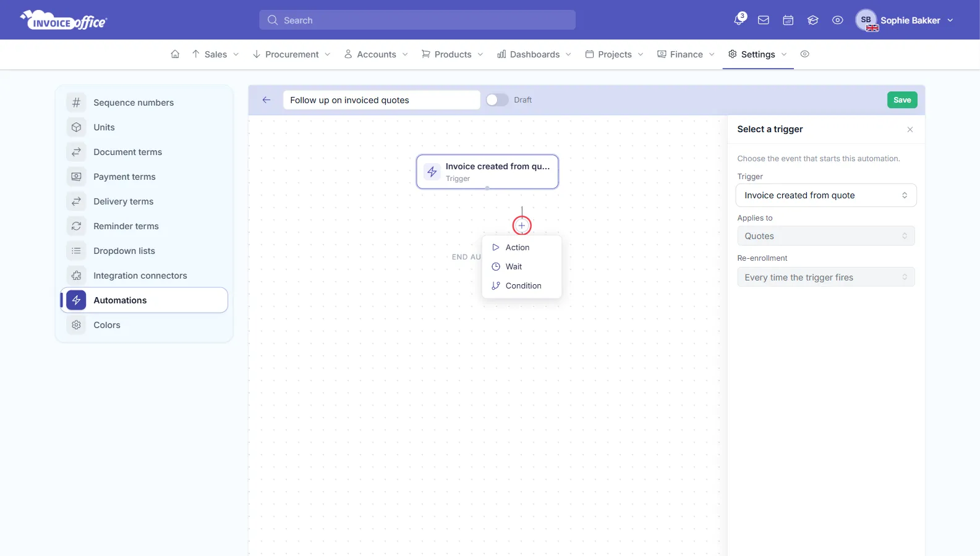This screenshot has width=980, height=556.
Task: Click the InvoiceOffice logo
Action: (64, 20)
